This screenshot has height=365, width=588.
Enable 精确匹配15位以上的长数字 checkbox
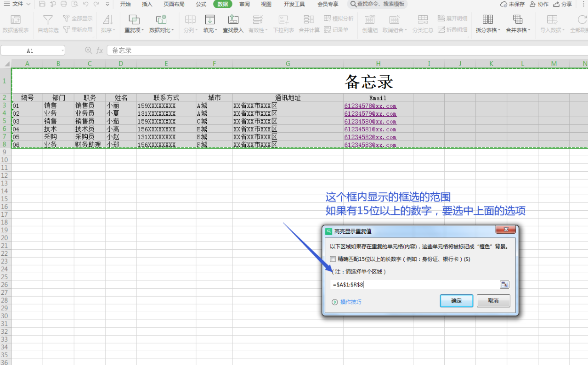333,259
